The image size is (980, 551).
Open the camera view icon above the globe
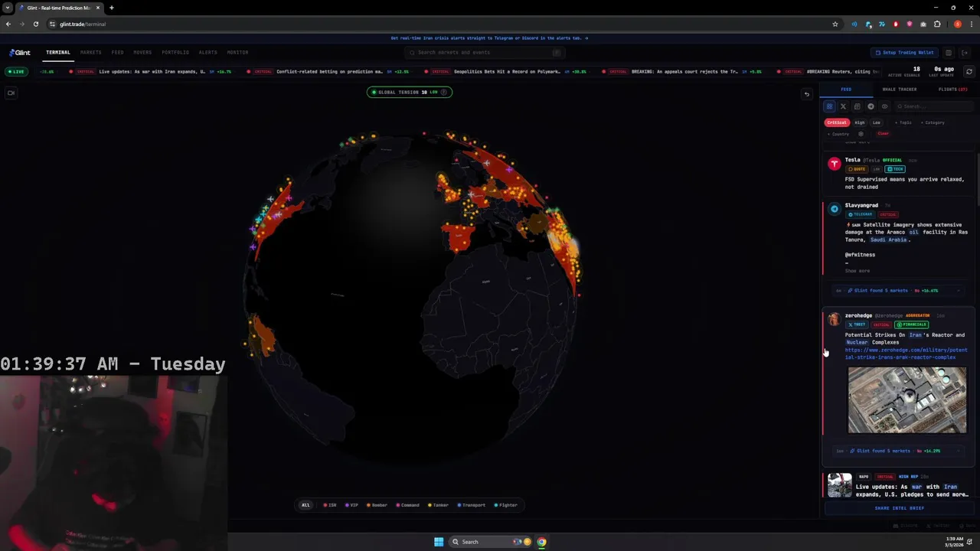coord(11,93)
